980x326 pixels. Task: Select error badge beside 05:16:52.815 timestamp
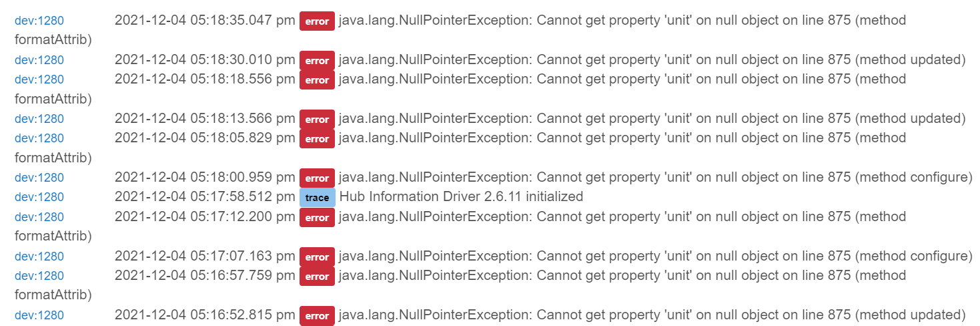(317, 316)
